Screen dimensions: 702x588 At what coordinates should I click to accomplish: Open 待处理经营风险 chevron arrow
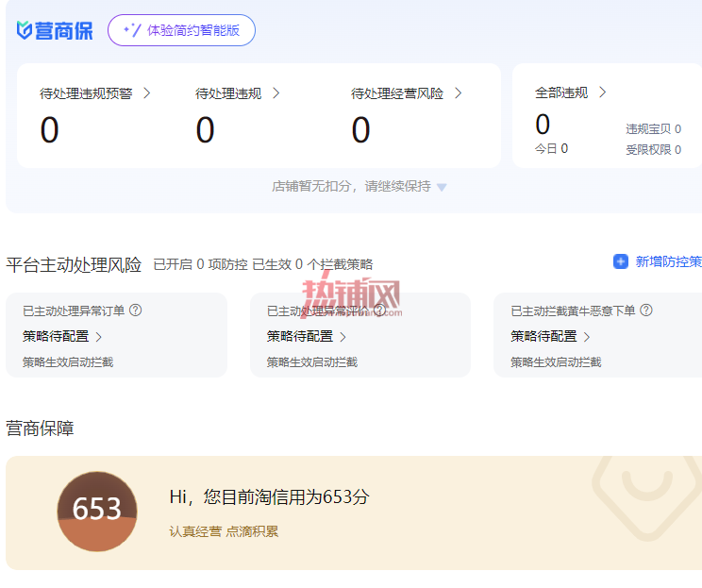pyautogui.click(x=458, y=93)
